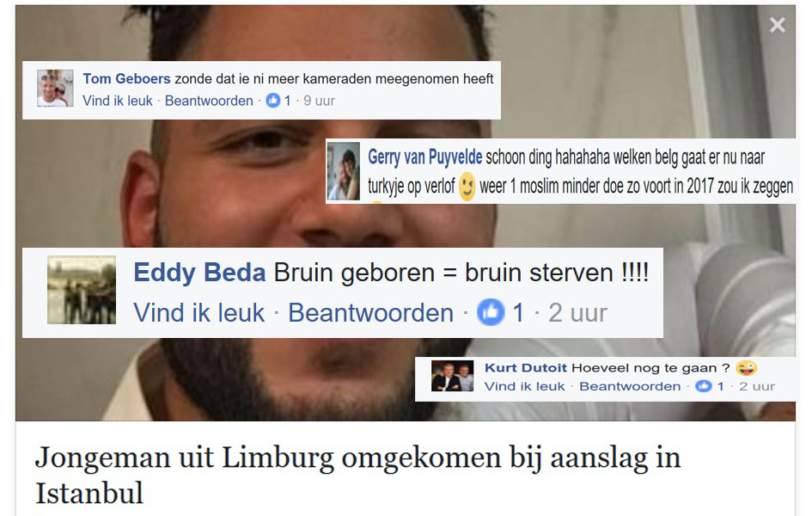Click 'Beantwoorden' under Tom Geboers comment
This screenshot has width=812, height=516.
(x=209, y=101)
